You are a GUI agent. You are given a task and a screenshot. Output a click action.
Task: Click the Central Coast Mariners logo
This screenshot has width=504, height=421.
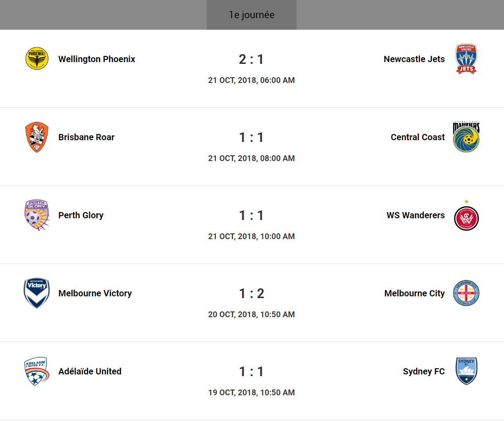(x=466, y=137)
